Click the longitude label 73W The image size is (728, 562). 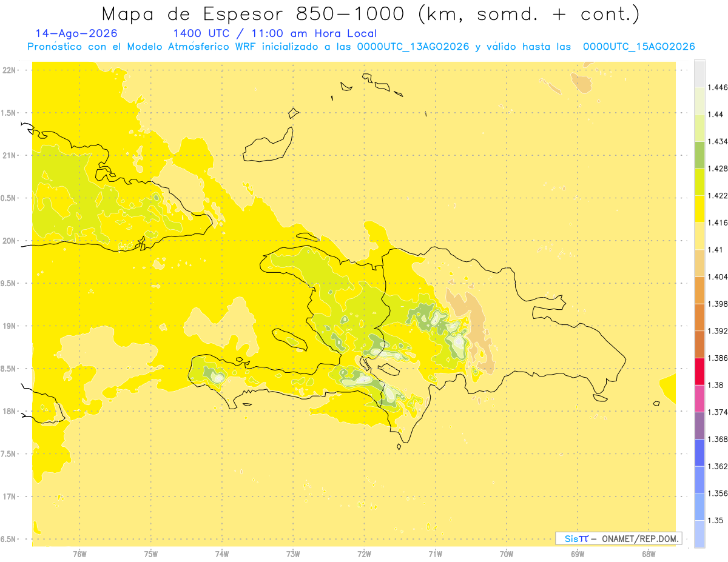(293, 554)
